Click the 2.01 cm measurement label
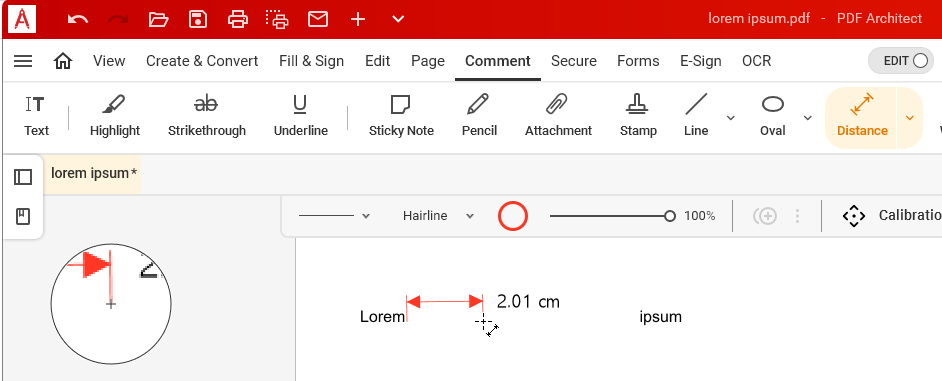 [528, 302]
